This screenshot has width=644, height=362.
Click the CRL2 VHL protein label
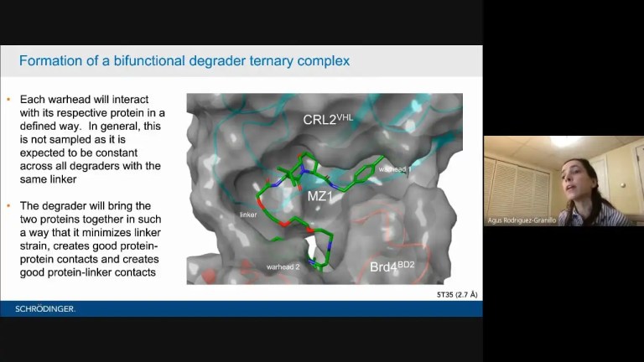pyautogui.click(x=325, y=120)
